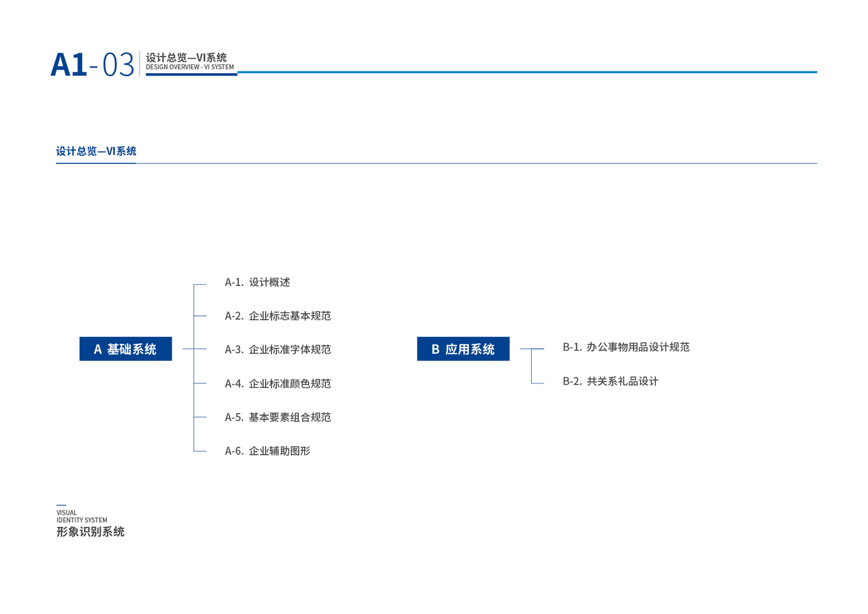The image size is (868, 614).
Task: Select 'A-6. 企业辅助图形' item
Action: pos(268,451)
